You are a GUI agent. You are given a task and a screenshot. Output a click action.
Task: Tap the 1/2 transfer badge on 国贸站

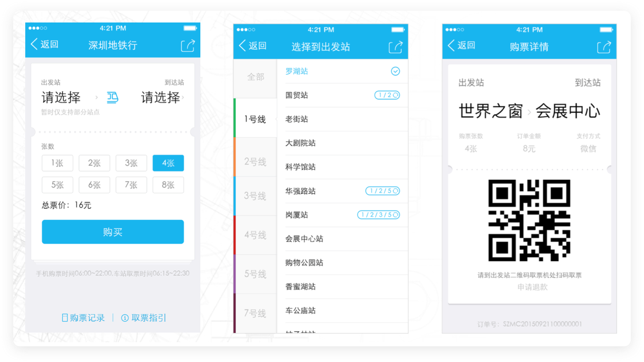(387, 95)
